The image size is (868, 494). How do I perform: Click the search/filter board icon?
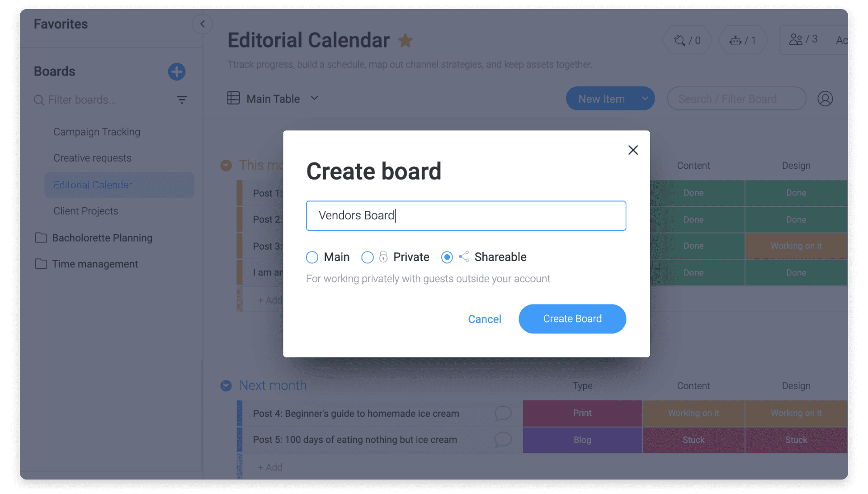tap(736, 98)
